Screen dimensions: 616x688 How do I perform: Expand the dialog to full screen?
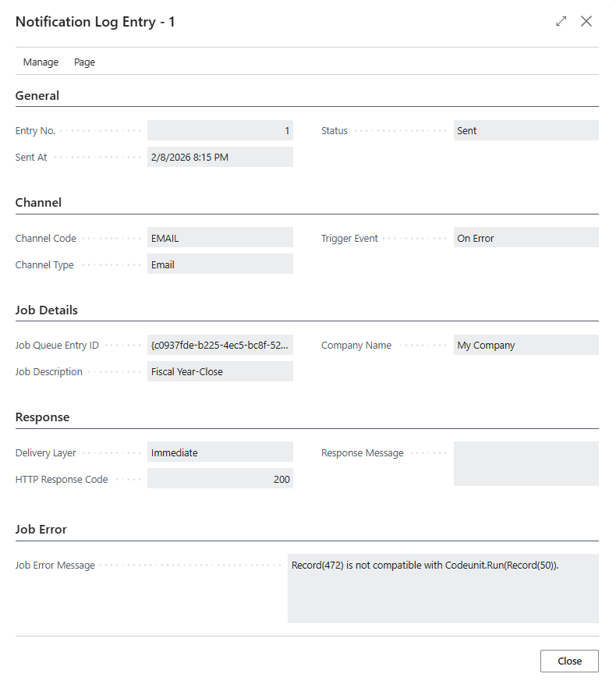click(561, 22)
